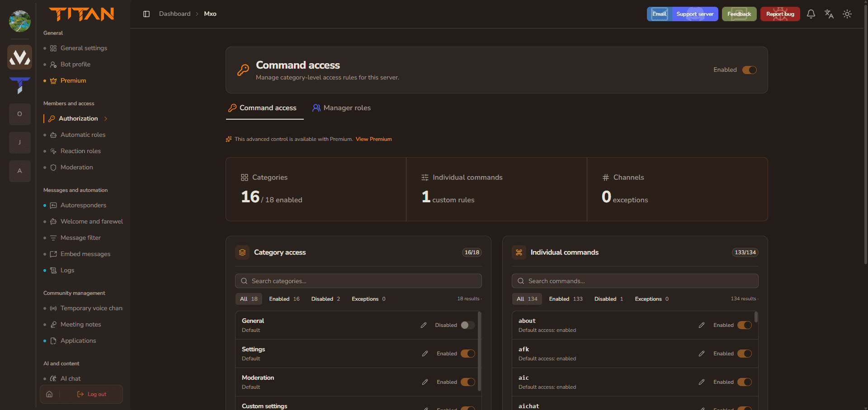868x410 pixels.
Task: Toggle the main Command access Enabled switch
Action: click(750, 70)
